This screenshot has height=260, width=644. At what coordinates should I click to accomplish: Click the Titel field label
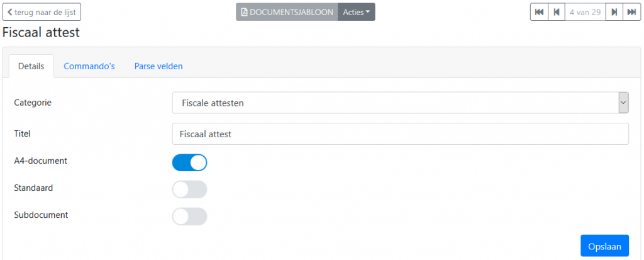[22, 133]
